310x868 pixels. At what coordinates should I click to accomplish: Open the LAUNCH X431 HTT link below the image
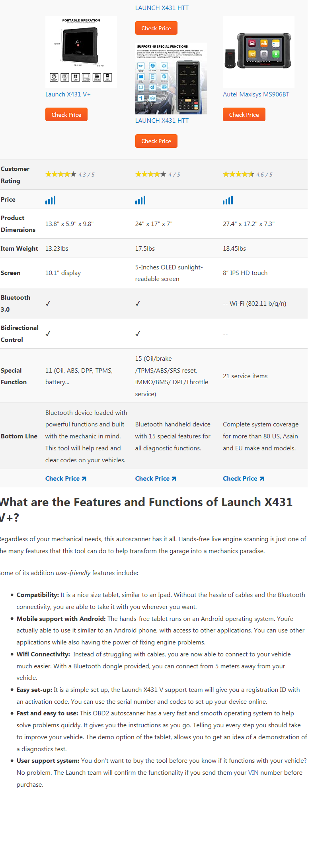(x=162, y=121)
